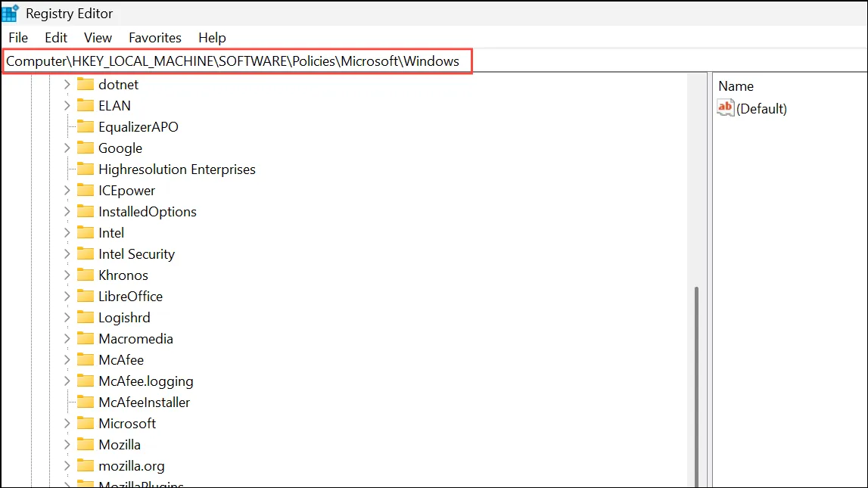The image size is (868, 488).
Task: Click the Google folder icon
Action: 86,148
